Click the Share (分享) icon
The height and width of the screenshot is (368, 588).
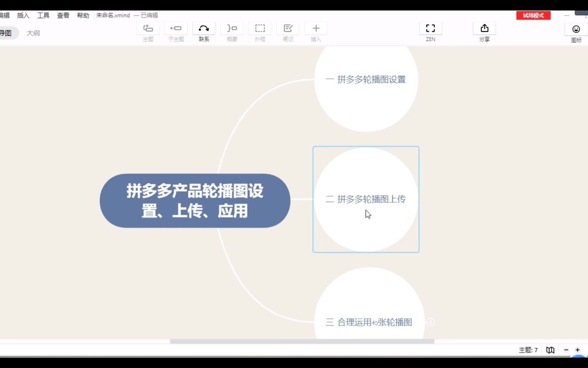[484, 28]
